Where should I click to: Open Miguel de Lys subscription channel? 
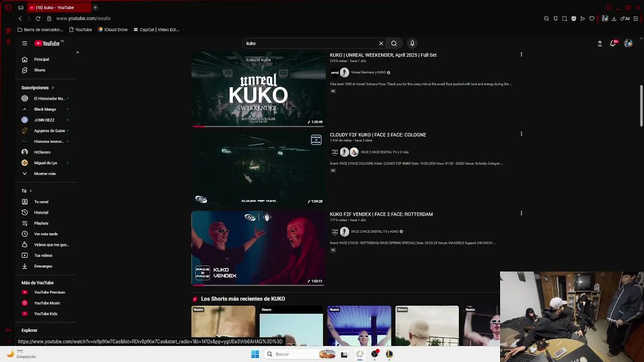(x=45, y=163)
